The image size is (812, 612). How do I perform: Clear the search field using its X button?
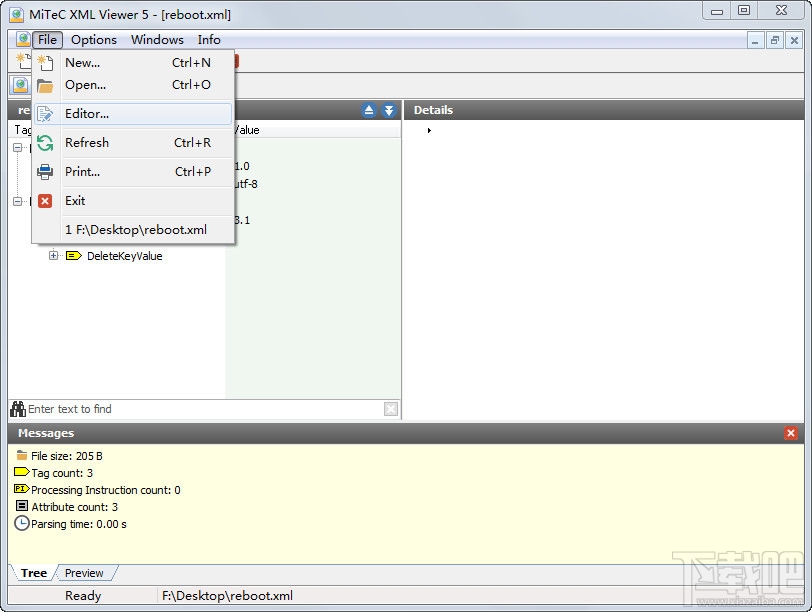coord(391,408)
